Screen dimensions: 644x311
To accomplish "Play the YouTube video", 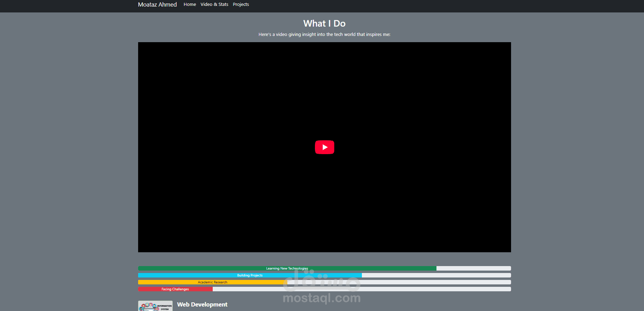I will [324, 147].
